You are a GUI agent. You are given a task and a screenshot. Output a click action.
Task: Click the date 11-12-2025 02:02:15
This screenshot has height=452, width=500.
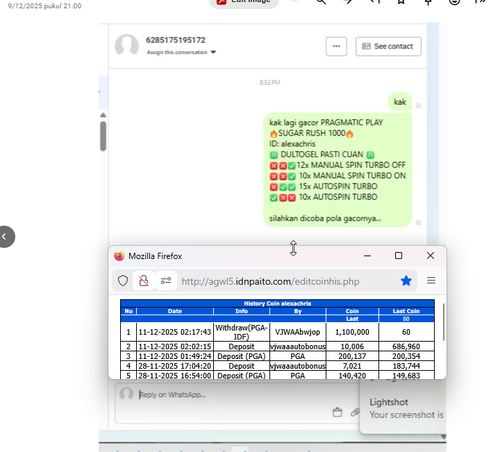tap(175, 346)
